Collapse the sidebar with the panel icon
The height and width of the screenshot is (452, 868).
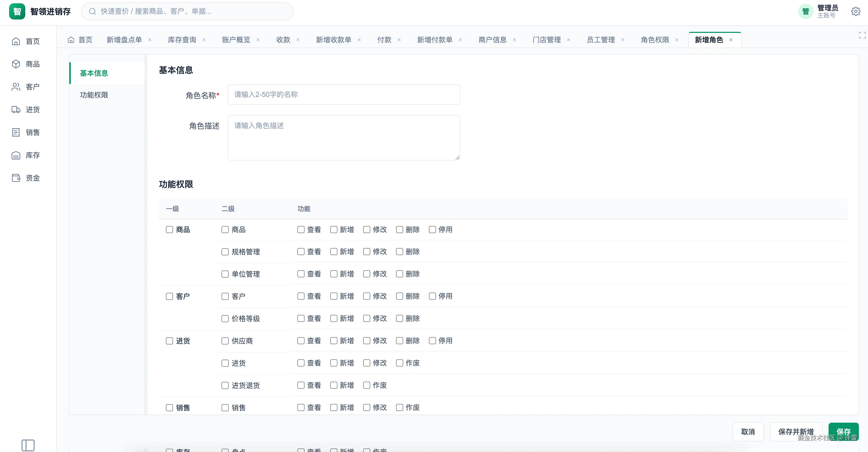28,445
